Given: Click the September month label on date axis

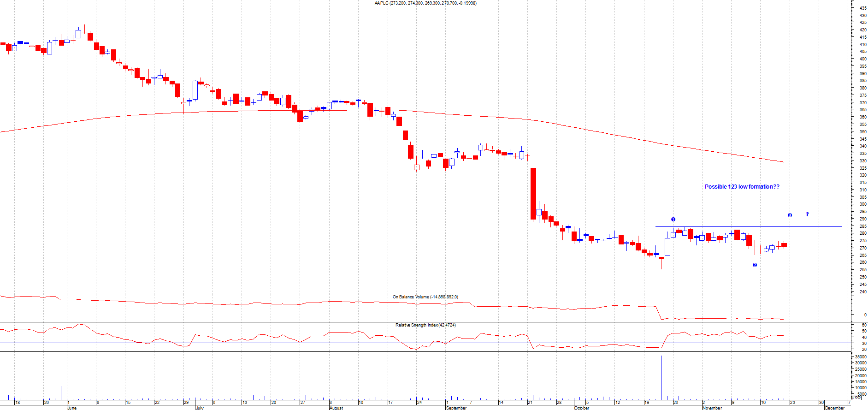Looking at the screenshot, I should click(456, 408).
